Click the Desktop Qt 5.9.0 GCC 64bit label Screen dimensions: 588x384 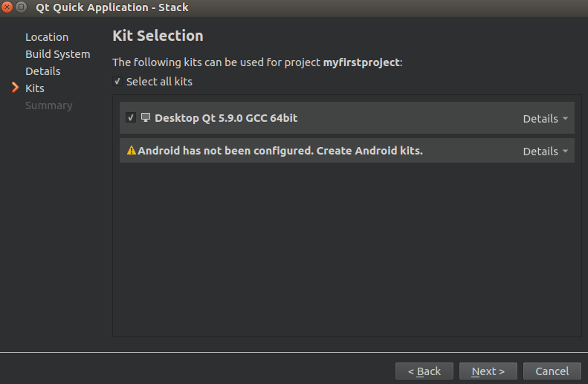click(226, 118)
